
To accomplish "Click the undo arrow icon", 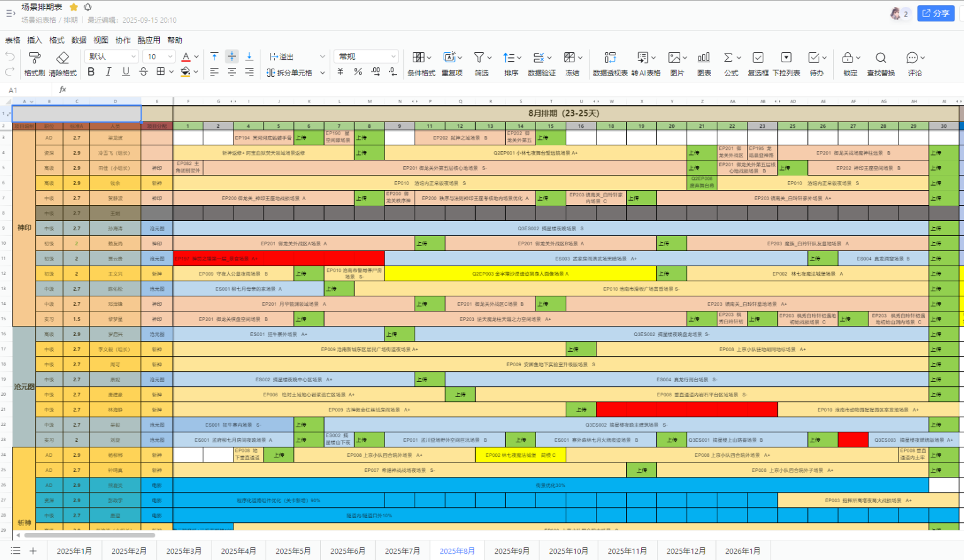I will (x=9, y=57).
